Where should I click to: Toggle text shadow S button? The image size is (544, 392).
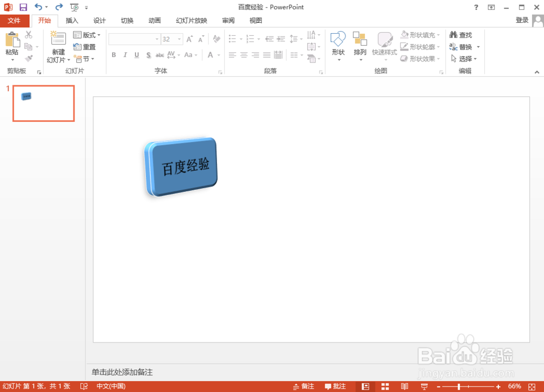pyautogui.click(x=149, y=55)
